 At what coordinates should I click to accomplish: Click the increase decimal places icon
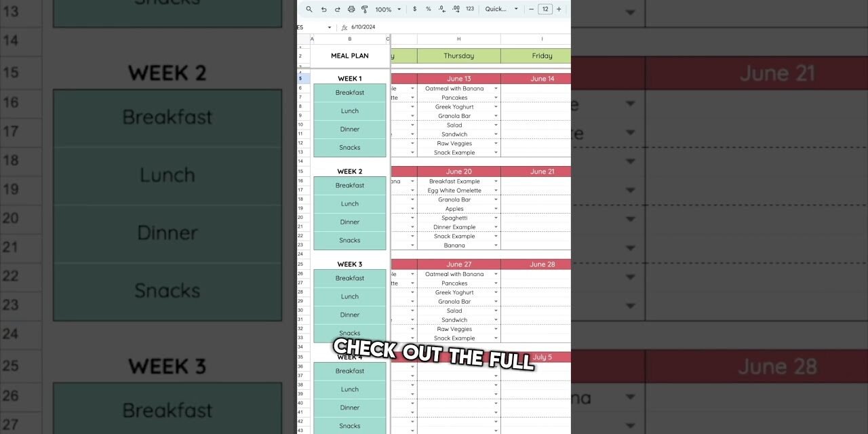pyautogui.click(x=455, y=9)
